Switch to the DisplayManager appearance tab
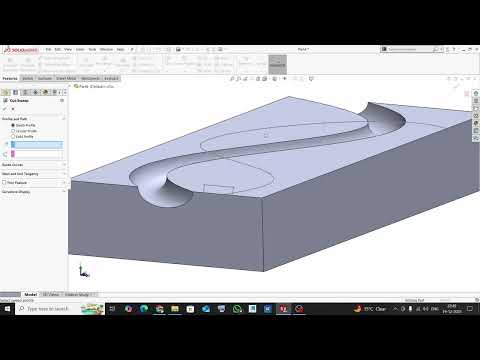The width and height of the screenshot is (480, 360). [45, 92]
